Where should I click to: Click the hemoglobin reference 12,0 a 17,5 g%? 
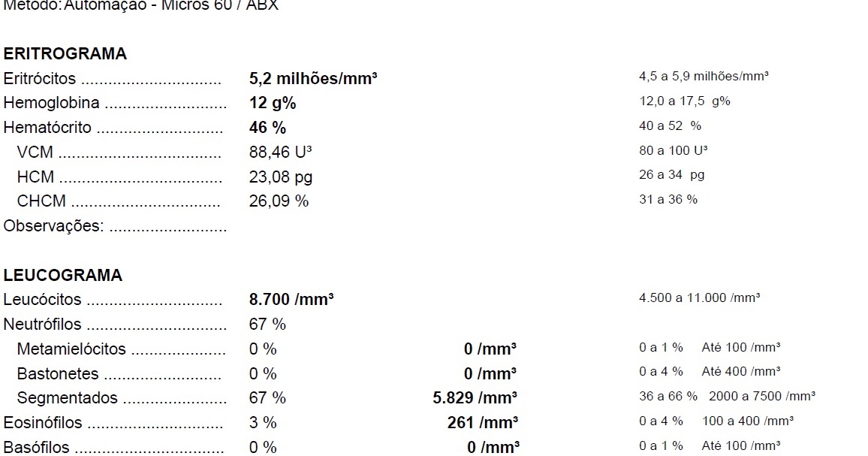pyautogui.click(x=685, y=101)
